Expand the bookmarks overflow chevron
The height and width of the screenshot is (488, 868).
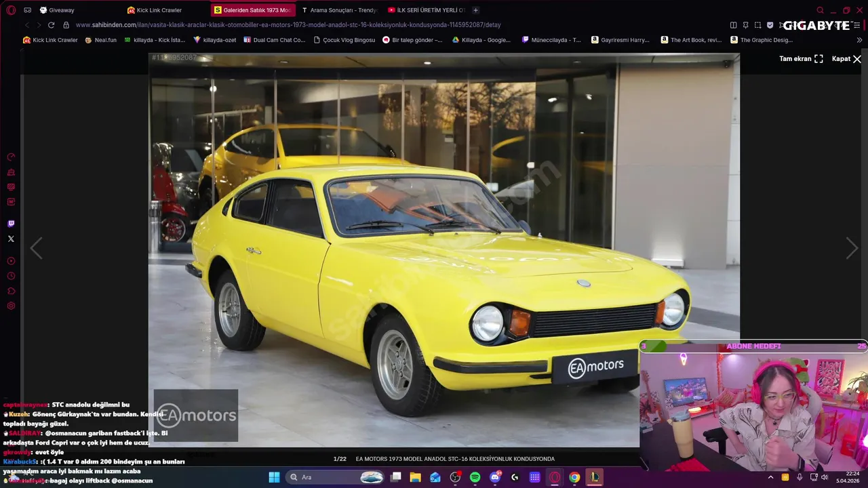(x=859, y=40)
